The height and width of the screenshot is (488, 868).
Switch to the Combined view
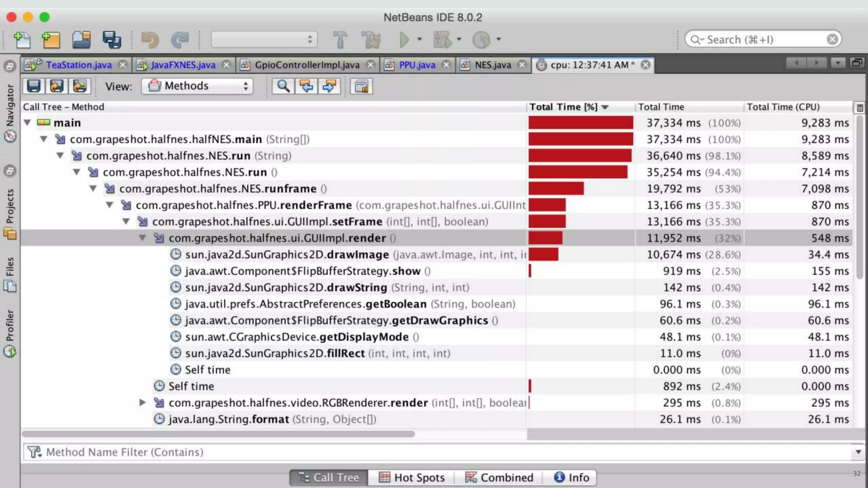pyautogui.click(x=499, y=477)
